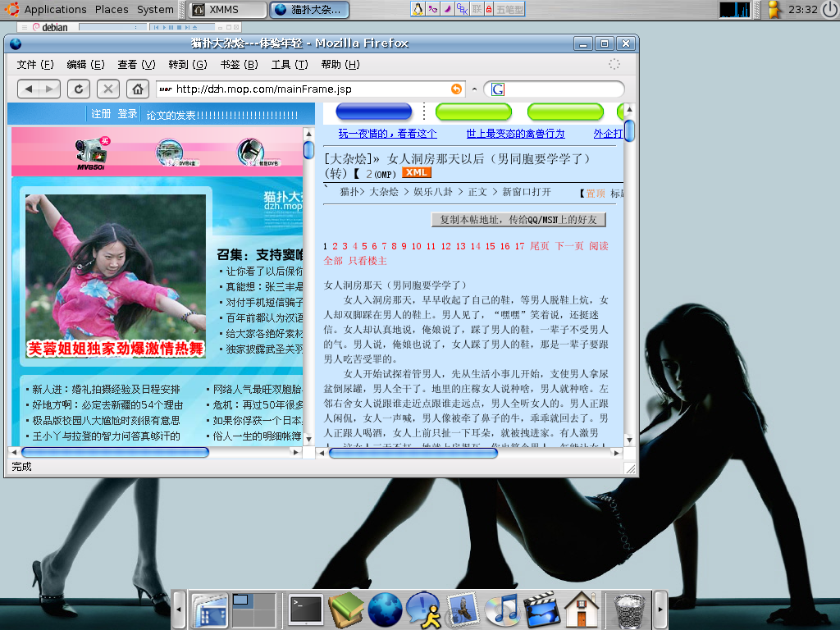
Task: Click the show desktop dock icon
Action: click(210, 609)
